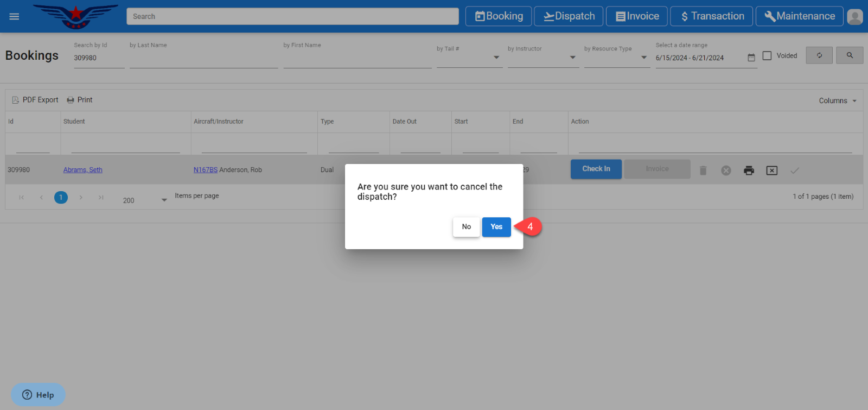Click No to keep the dispatch
Screen dimensions: 868x410
click(x=466, y=227)
